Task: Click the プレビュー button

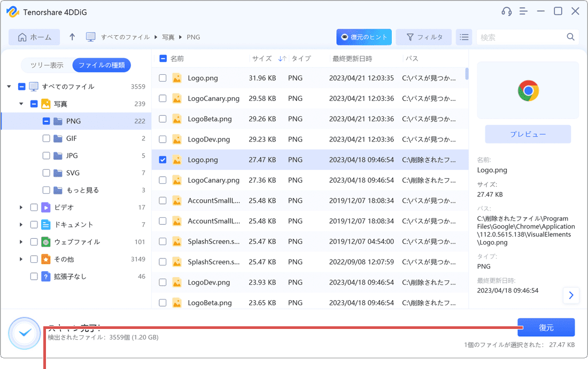Action: coord(528,134)
